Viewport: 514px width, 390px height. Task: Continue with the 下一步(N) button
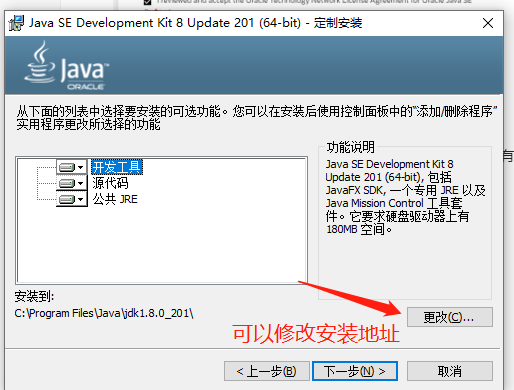[x=355, y=371]
